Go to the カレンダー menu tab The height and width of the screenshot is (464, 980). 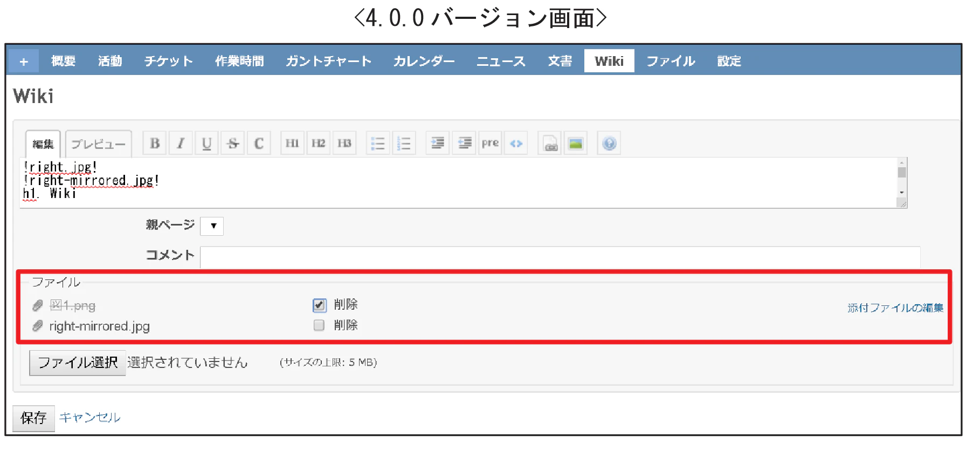(x=424, y=62)
